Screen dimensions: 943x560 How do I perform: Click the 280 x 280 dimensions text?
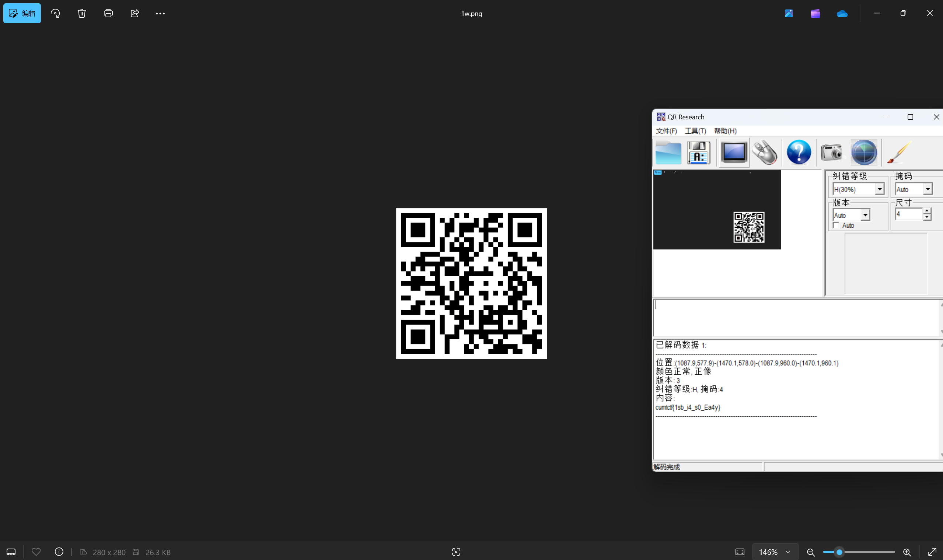(x=109, y=552)
